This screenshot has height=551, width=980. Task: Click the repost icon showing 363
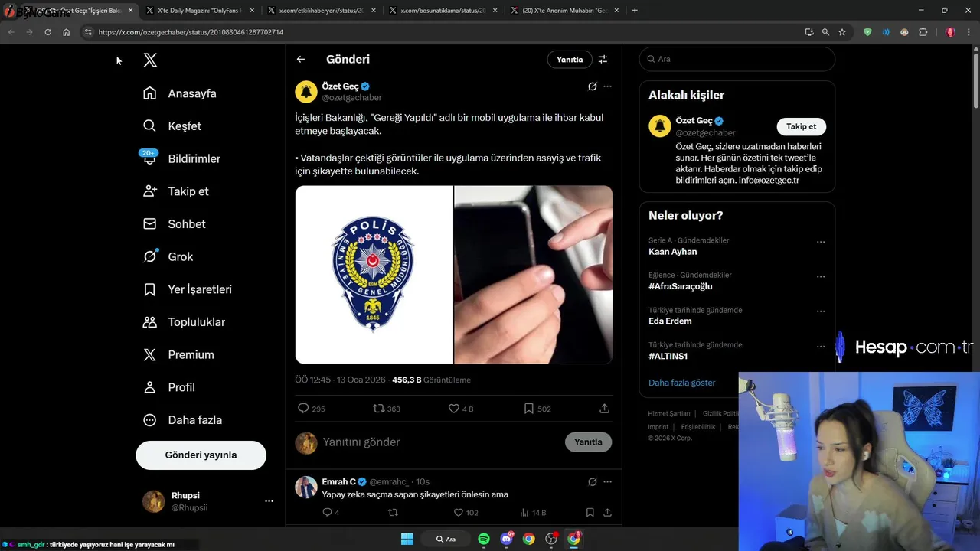[x=378, y=409]
